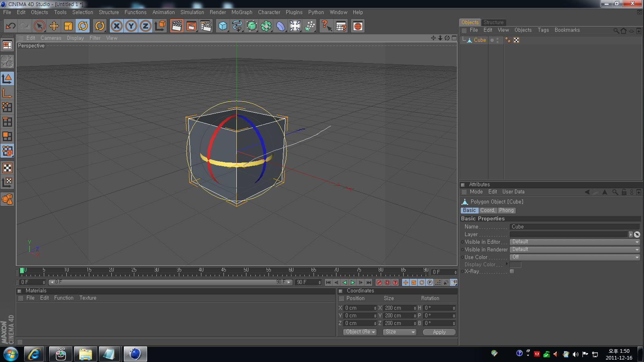
Task: Select the Live Selection tool
Action: coord(39,26)
